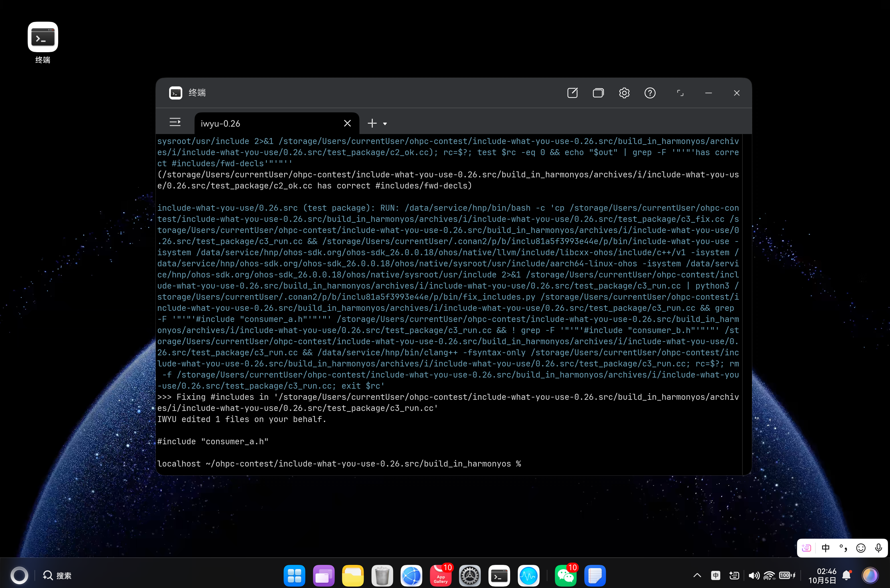Click the Terminal icon in dock
This screenshot has width=890, height=588.
coord(499,575)
